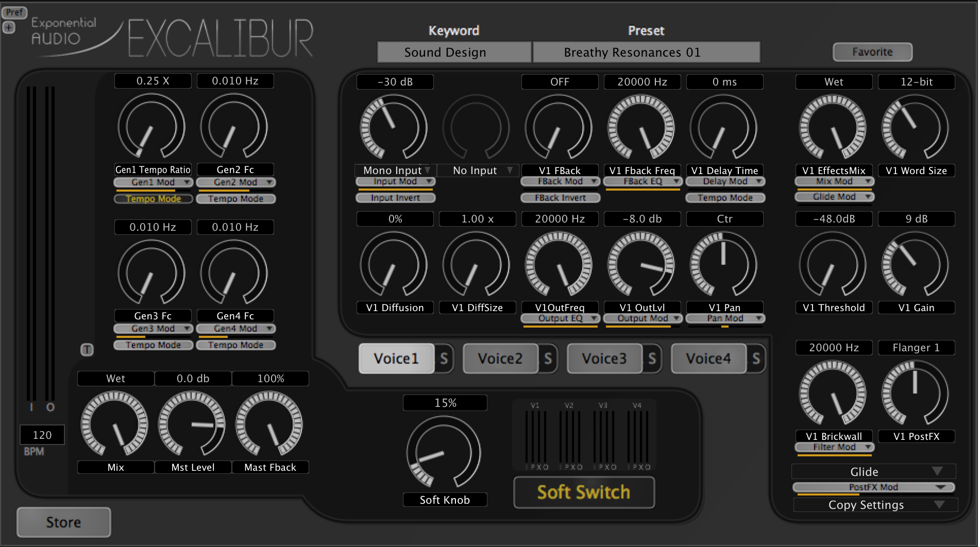
Task: Click the V1 Threshold knob
Action: point(833,264)
